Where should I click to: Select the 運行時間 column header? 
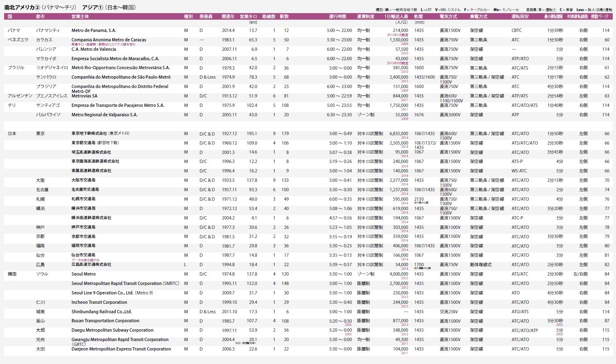[x=337, y=17]
